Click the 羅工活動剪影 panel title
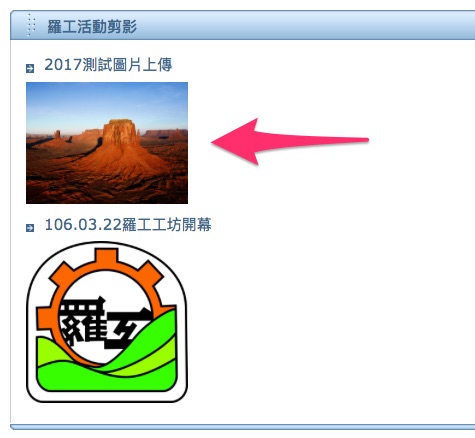This screenshot has height=438, width=475. [92, 26]
